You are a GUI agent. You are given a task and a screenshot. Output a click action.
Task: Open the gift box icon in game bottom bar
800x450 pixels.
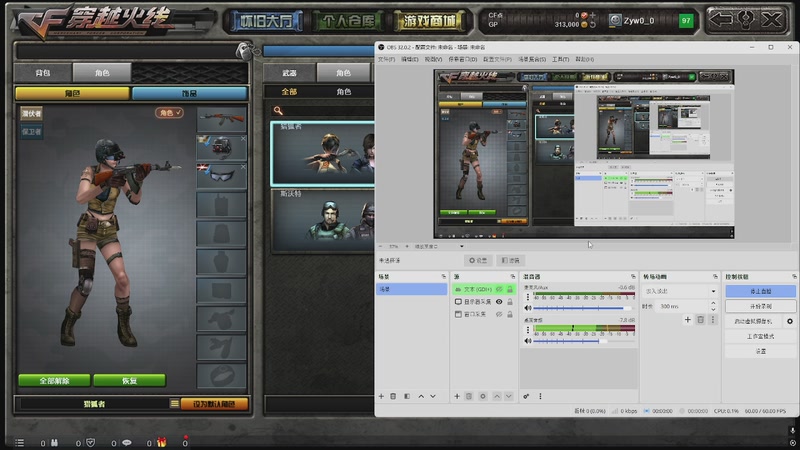tap(162, 442)
